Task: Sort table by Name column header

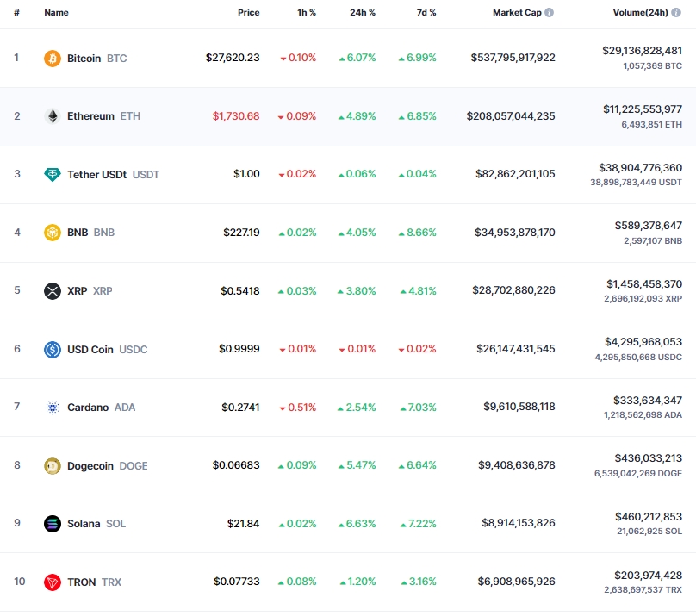Action: coord(56,12)
